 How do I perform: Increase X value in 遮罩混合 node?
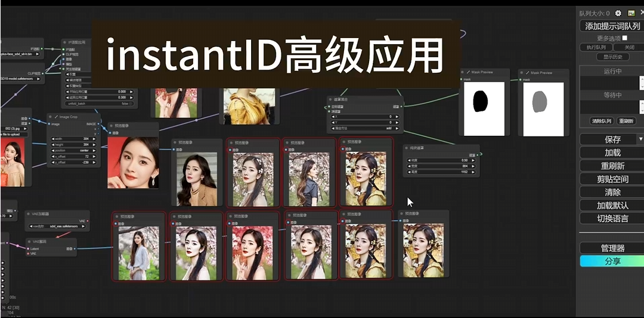[397, 117]
